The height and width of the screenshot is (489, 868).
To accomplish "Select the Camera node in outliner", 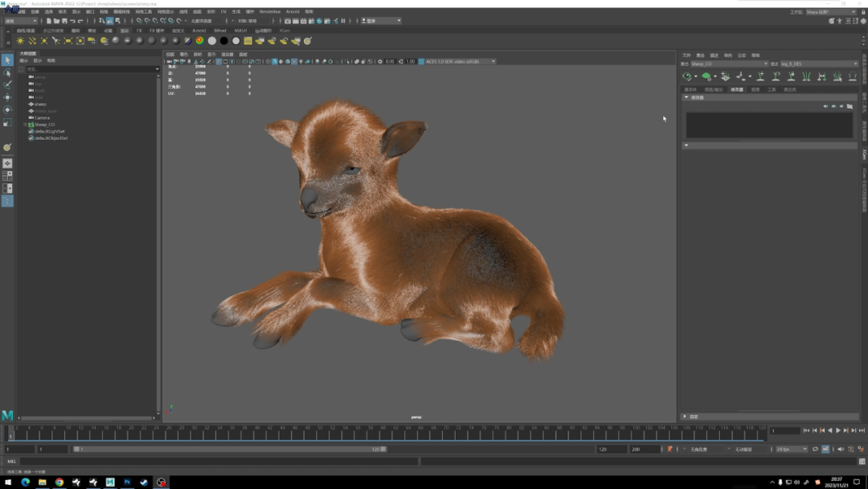I will 42,118.
